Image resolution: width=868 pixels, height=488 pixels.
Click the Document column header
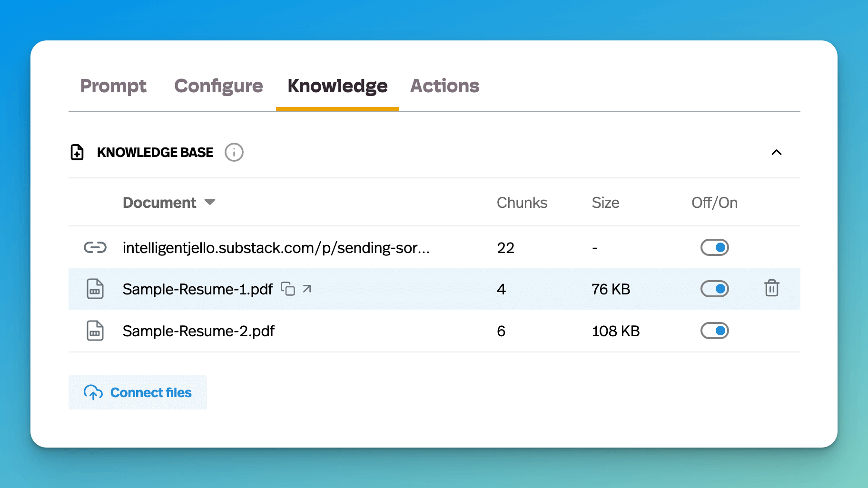pyautogui.click(x=159, y=203)
